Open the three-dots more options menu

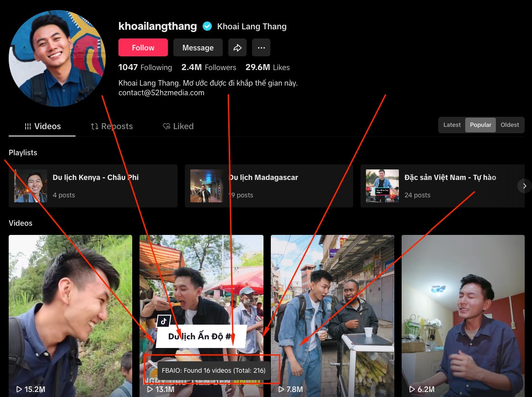point(261,48)
